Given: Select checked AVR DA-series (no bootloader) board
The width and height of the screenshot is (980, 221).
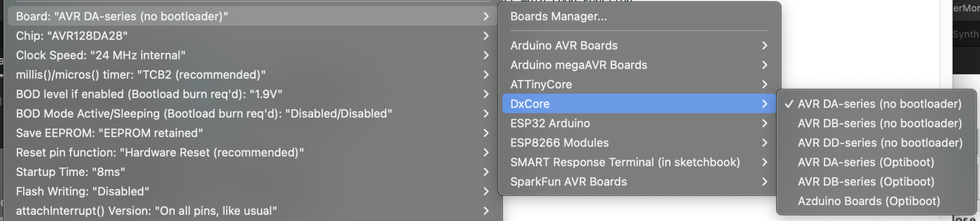Looking at the screenshot, I should pyautogui.click(x=879, y=104).
